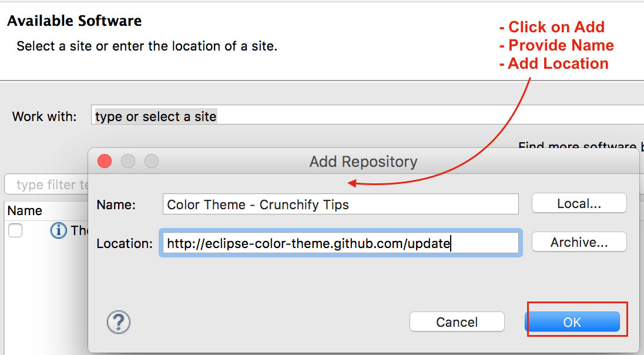
Task: Click the 'type or select a site' field
Action: pos(155,116)
